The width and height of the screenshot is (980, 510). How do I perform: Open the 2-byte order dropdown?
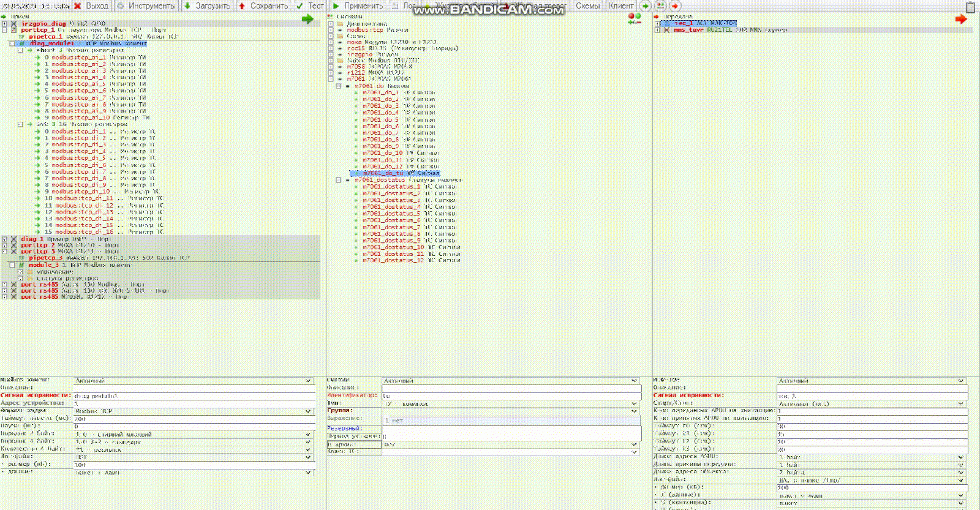194,434
